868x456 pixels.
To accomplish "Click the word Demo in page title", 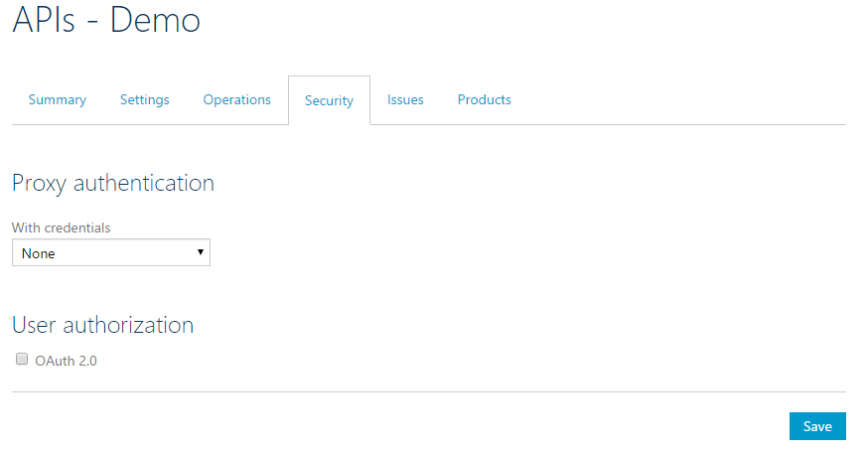I will pos(155,20).
